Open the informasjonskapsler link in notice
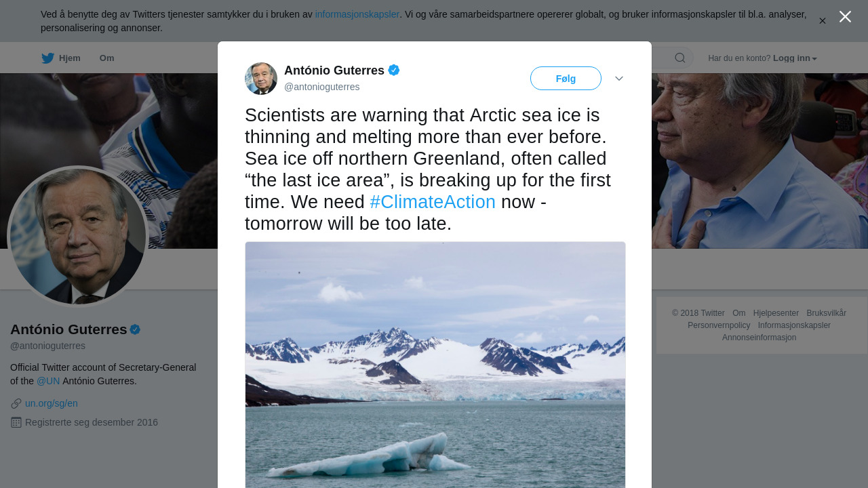Image resolution: width=868 pixels, height=488 pixels. [x=357, y=14]
